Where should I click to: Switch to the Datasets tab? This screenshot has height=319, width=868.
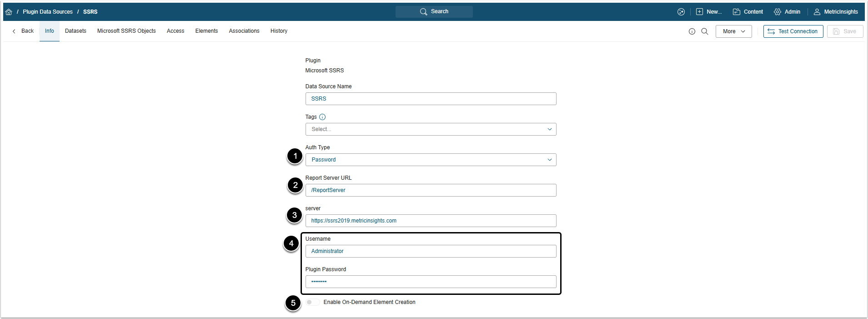coord(75,31)
